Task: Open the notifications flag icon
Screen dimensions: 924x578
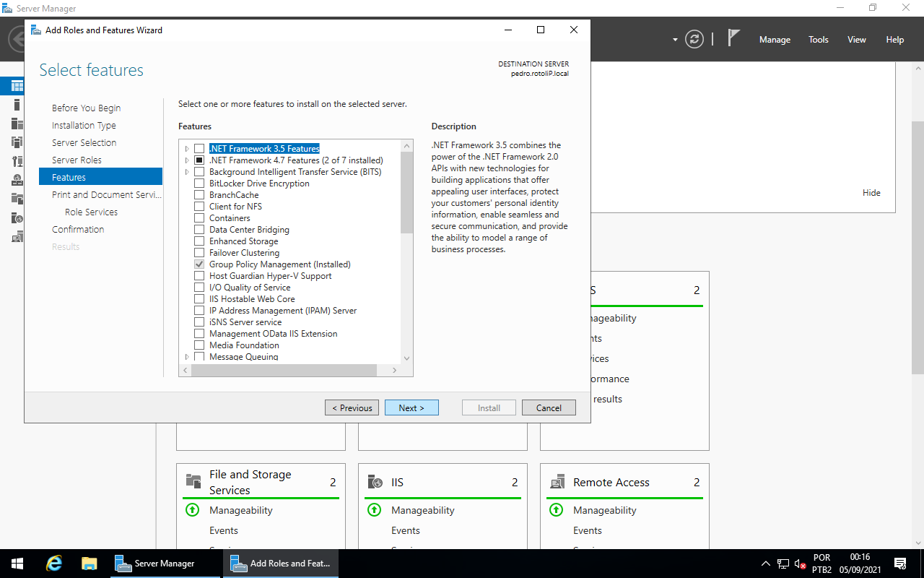Action: (x=733, y=38)
